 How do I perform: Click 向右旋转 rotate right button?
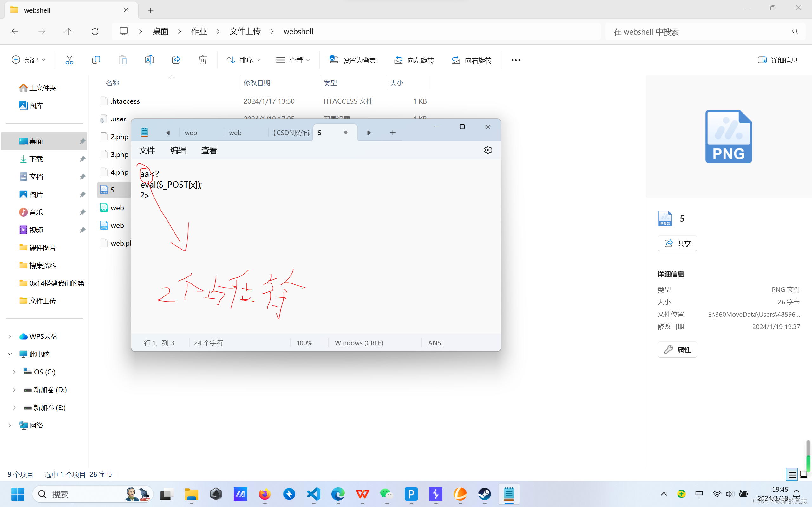point(472,60)
